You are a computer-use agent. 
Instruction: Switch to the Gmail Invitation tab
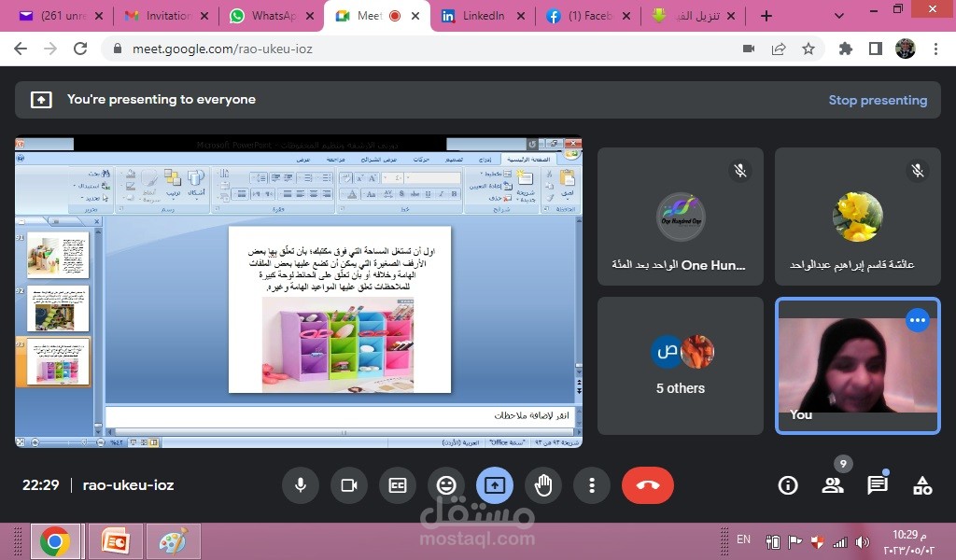pyautogui.click(x=166, y=16)
